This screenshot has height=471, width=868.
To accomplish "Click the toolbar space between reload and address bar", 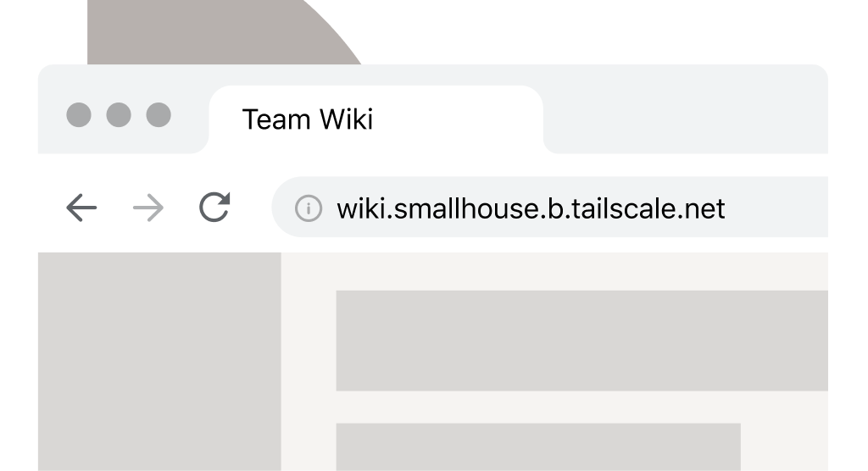I will pos(251,207).
